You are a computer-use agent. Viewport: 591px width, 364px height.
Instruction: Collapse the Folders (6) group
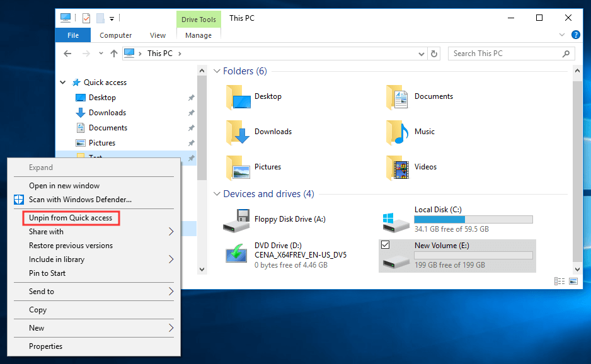tap(217, 71)
